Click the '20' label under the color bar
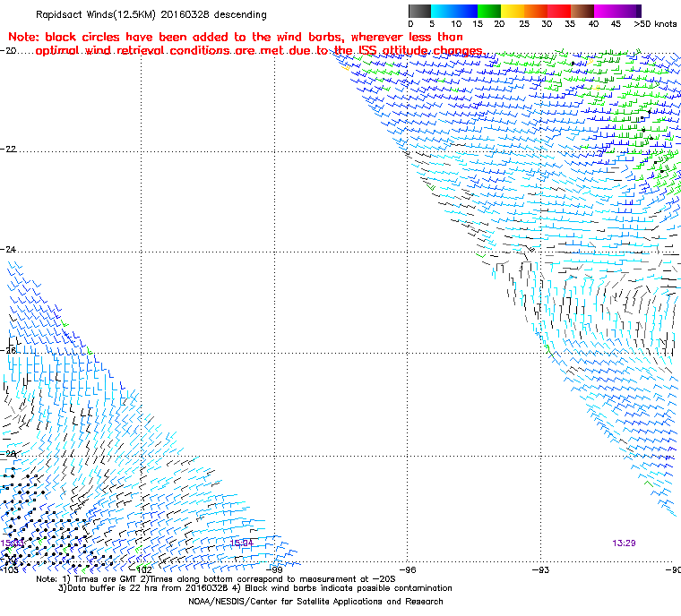This screenshot has height=616, width=681. [x=499, y=24]
